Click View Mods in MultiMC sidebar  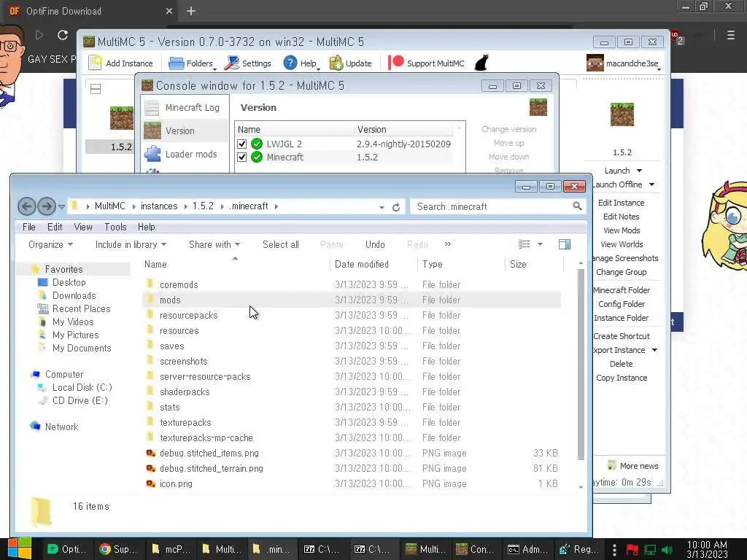(622, 230)
